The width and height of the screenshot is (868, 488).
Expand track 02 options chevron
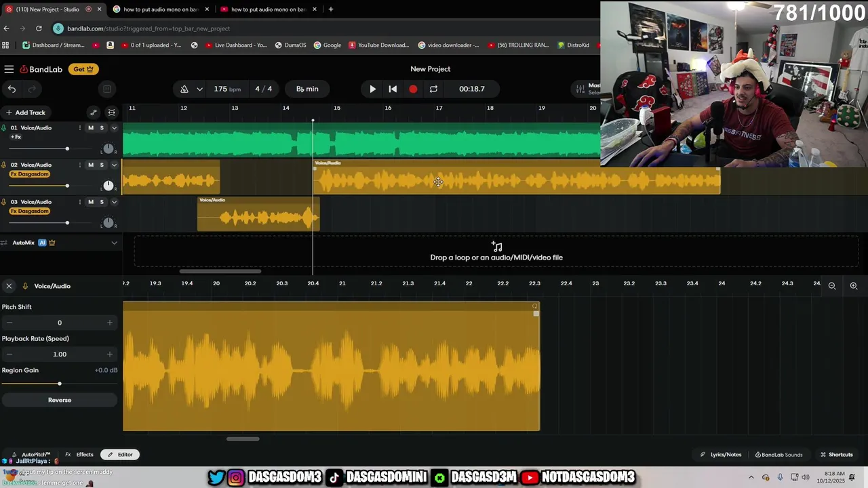(114, 165)
